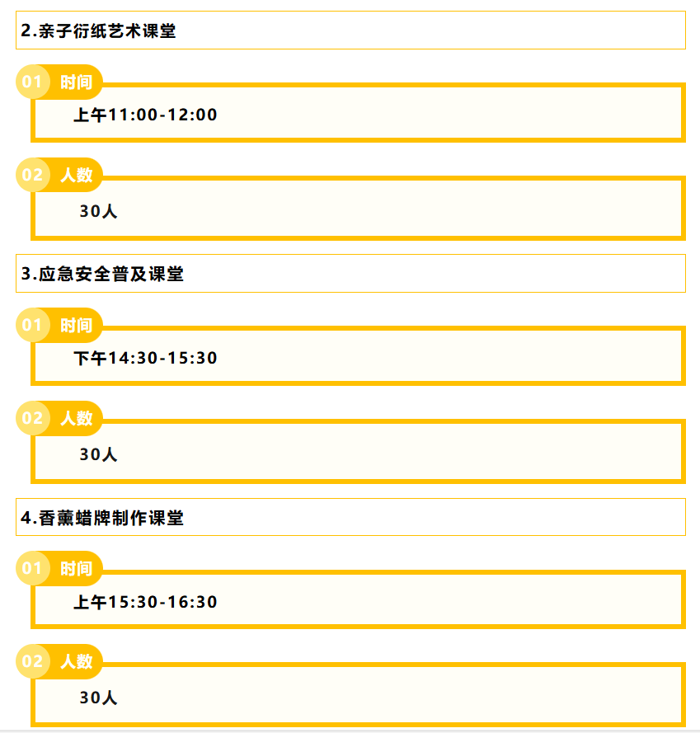This screenshot has width=700, height=733.
Task: Click the heading 3.应急安全普及课堂
Action: [102, 274]
